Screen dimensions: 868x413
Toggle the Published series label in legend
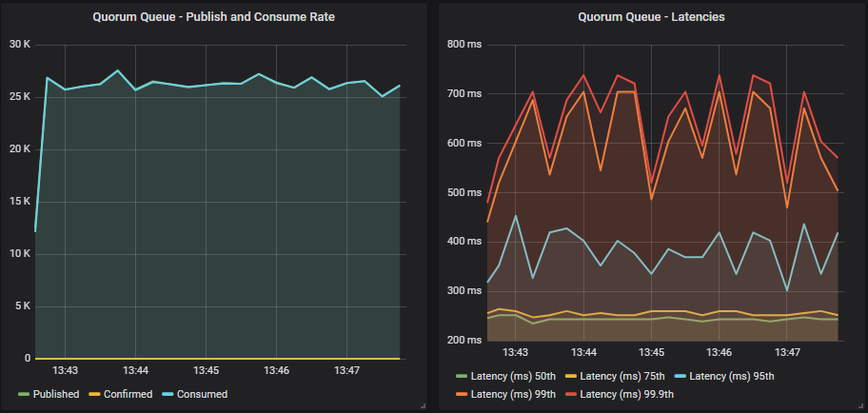pos(56,394)
